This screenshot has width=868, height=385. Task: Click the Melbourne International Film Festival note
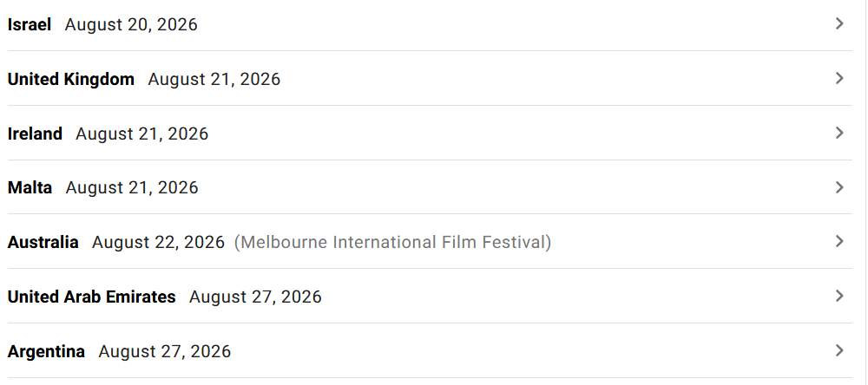[x=392, y=242]
